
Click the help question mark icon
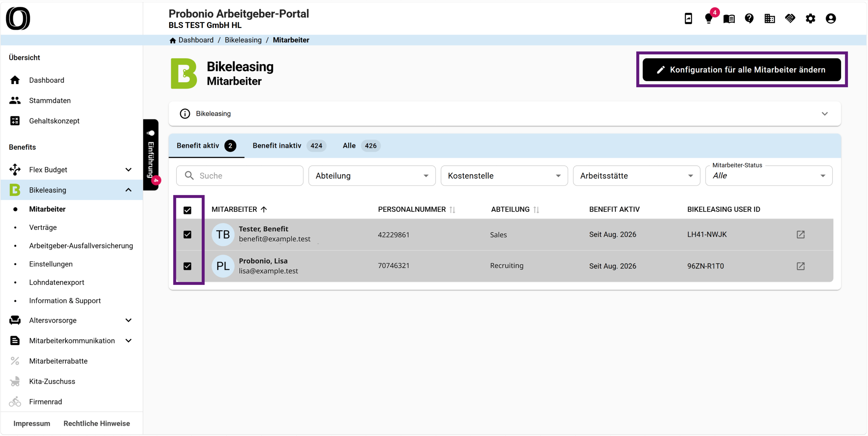(x=749, y=19)
